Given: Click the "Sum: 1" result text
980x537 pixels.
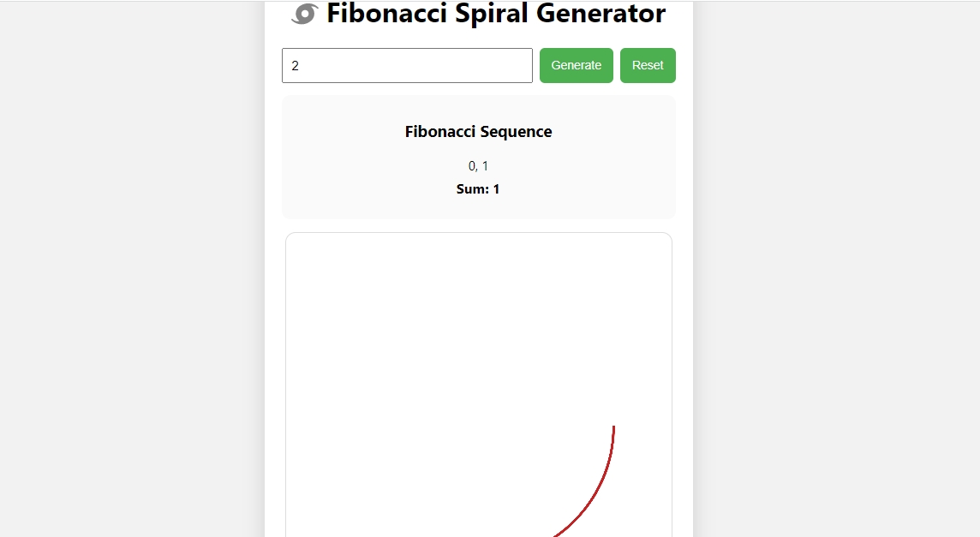Looking at the screenshot, I should [x=478, y=188].
